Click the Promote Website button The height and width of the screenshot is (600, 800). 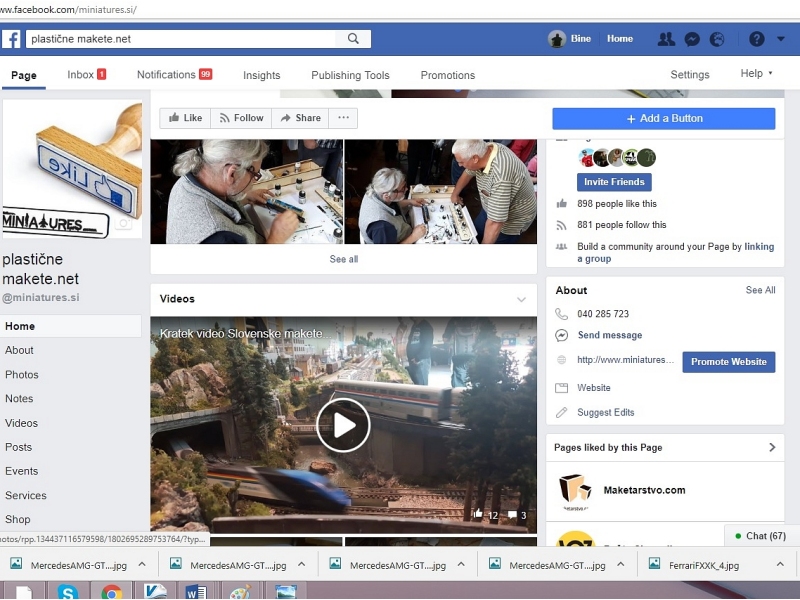click(x=728, y=362)
